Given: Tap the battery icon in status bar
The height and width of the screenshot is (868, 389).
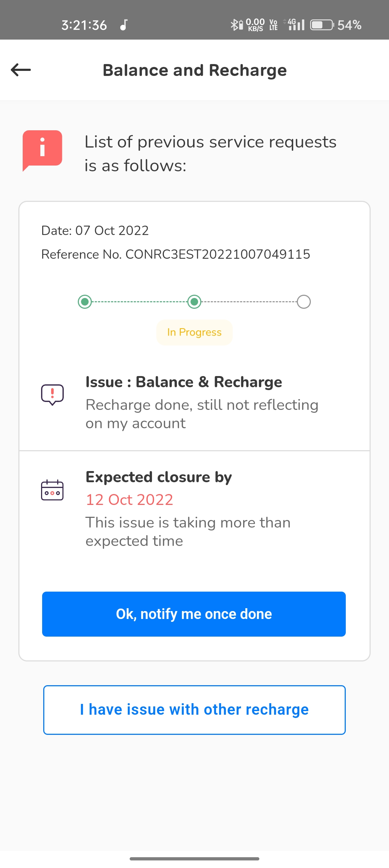Looking at the screenshot, I should [x=322, y=25].
